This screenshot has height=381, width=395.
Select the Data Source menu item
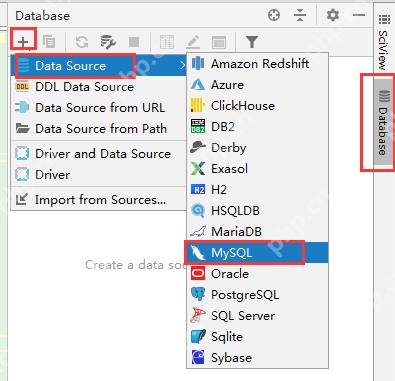point(99,66)
